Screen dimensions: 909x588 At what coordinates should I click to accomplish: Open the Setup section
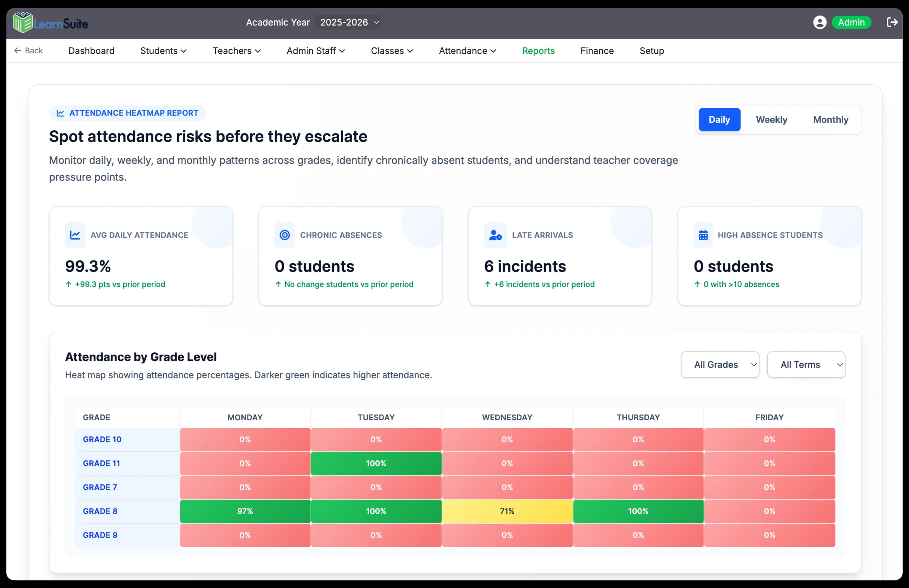click(x=652, y=51)
